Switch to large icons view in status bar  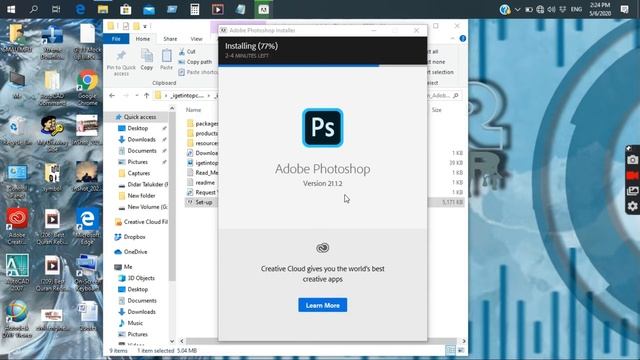(x=461, y=350)
